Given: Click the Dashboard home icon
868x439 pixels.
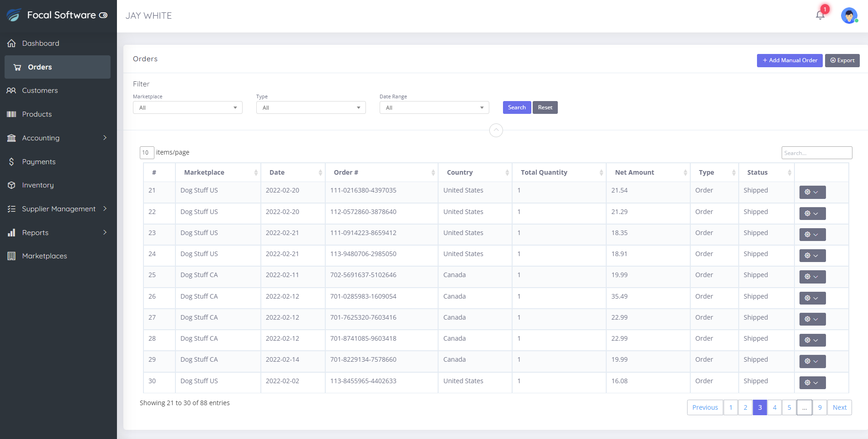Looking at the screenshot, I should 11,43.
